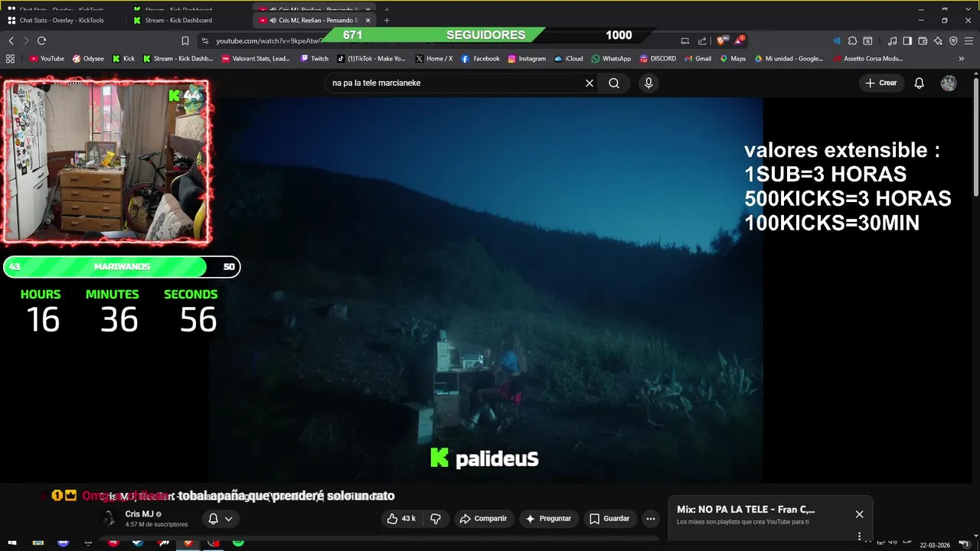Open the Valorant Stats bookmark

click(256, 58)
